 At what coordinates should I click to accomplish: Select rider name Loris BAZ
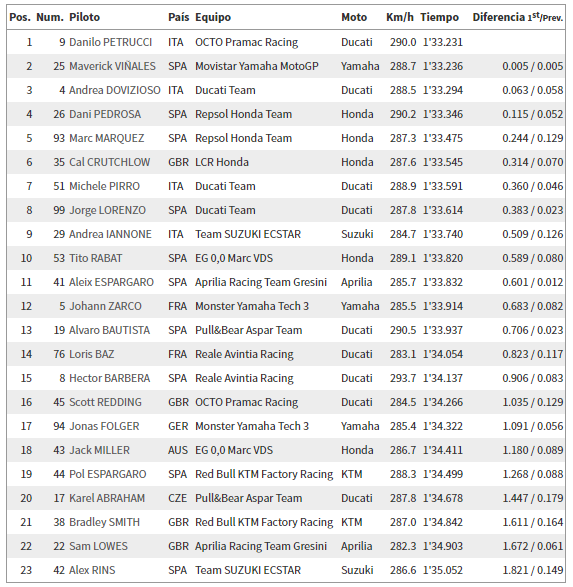click(x=92, y=354)
